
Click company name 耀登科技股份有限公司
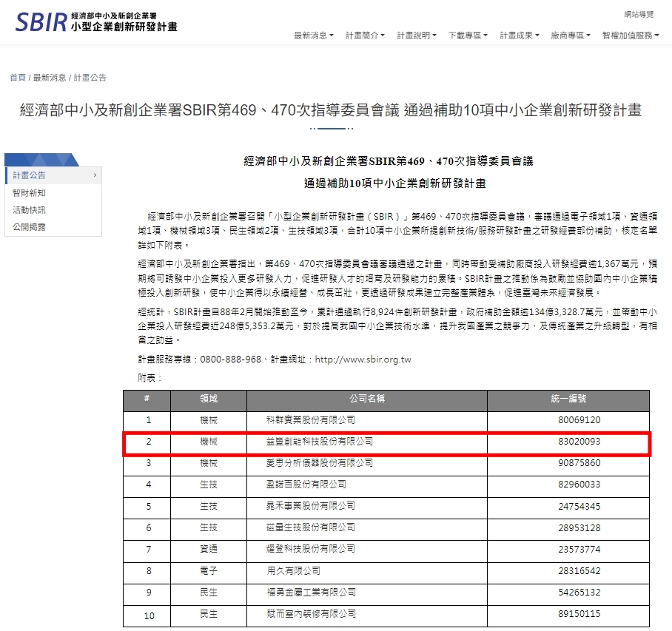pyautogui.click(x=311, y=549)
